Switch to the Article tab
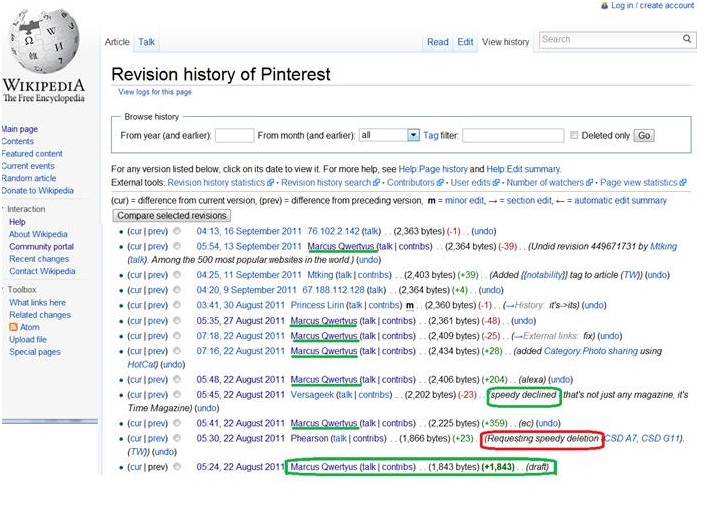Viewport: 724px width, 512px height. (x=117, y=42)
